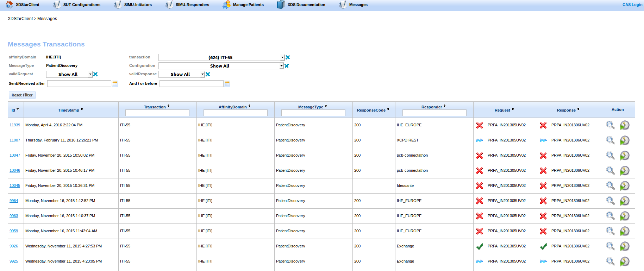Open the XDS Documentation menu label
This screenshot has width=644, height=271.
tap(306, 5)
